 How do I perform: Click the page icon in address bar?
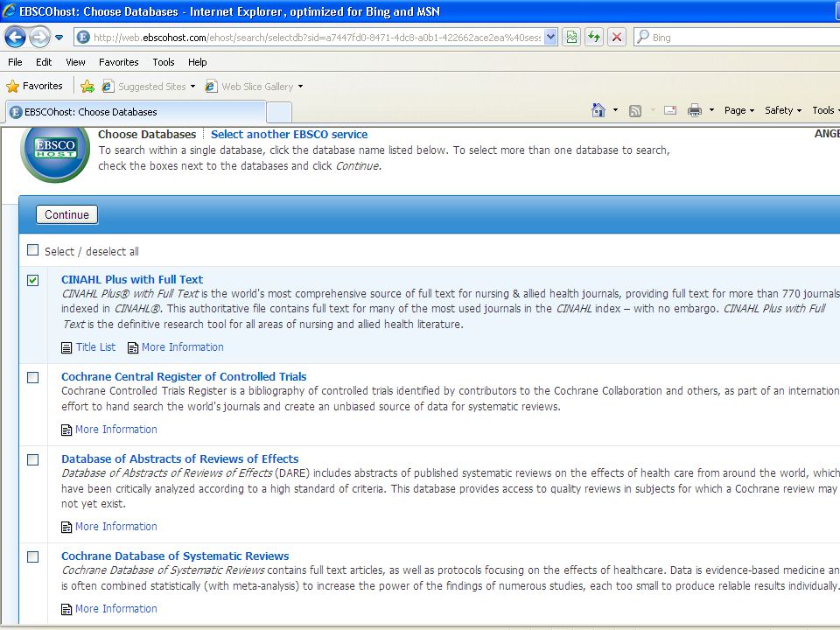click(83, 37)
